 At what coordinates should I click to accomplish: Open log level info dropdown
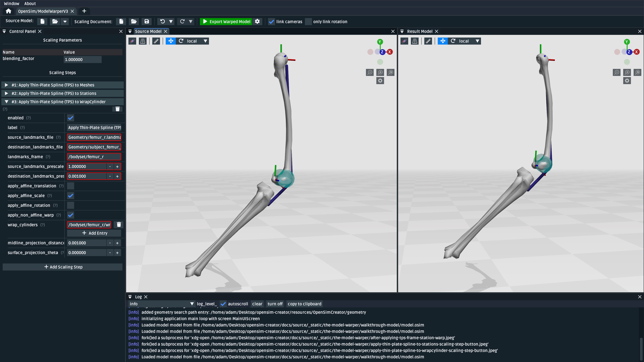[x=162, y=304]
